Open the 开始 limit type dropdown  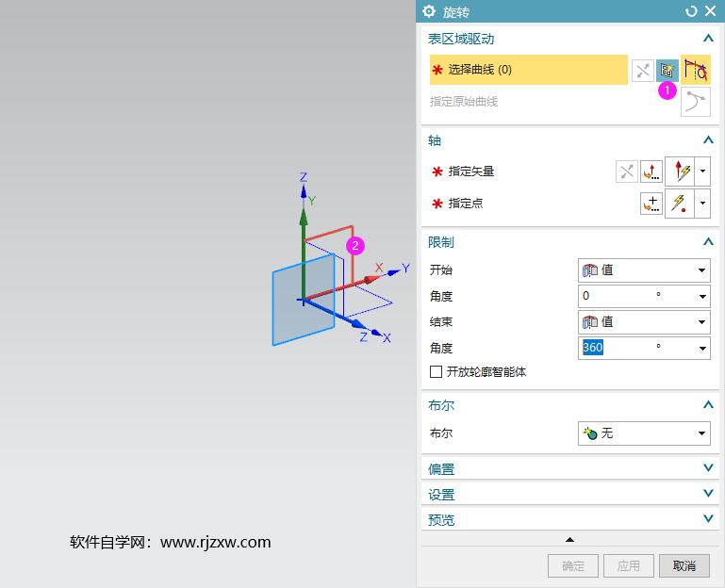[x=644, y=270]
